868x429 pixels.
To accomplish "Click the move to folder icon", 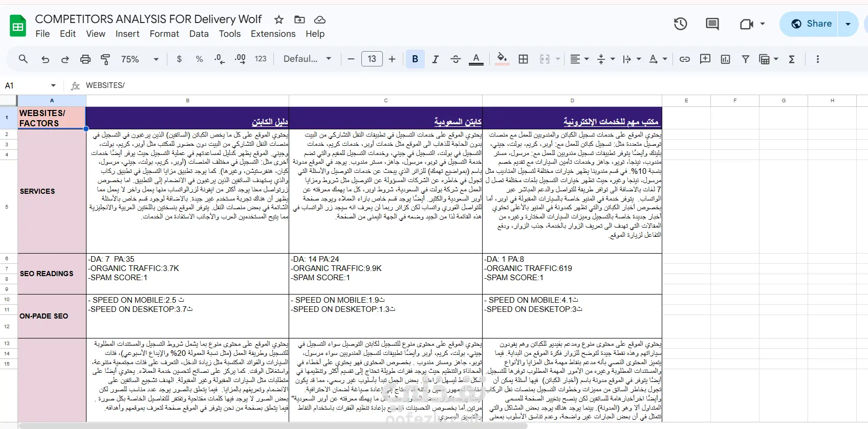I will pos(299,20).
